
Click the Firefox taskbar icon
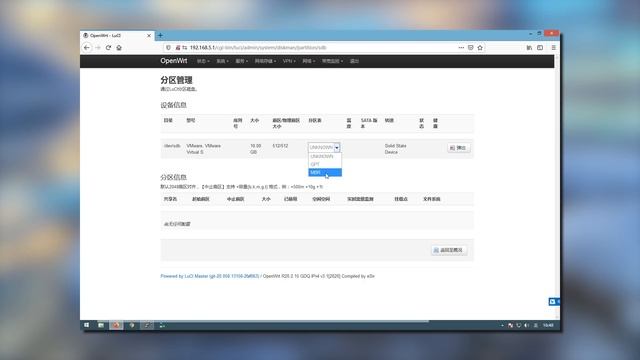tap(116, 325)
